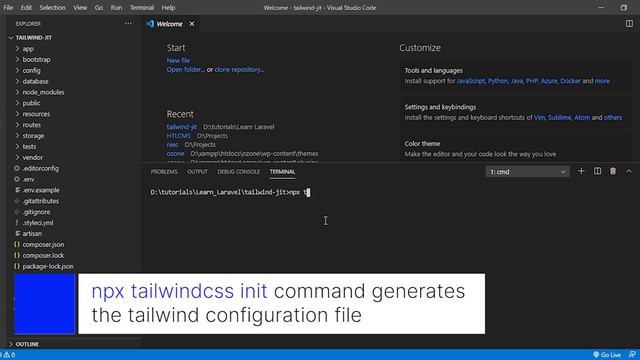640x360 pixels.
Task: Open the View menu
Action: [80, 8]
